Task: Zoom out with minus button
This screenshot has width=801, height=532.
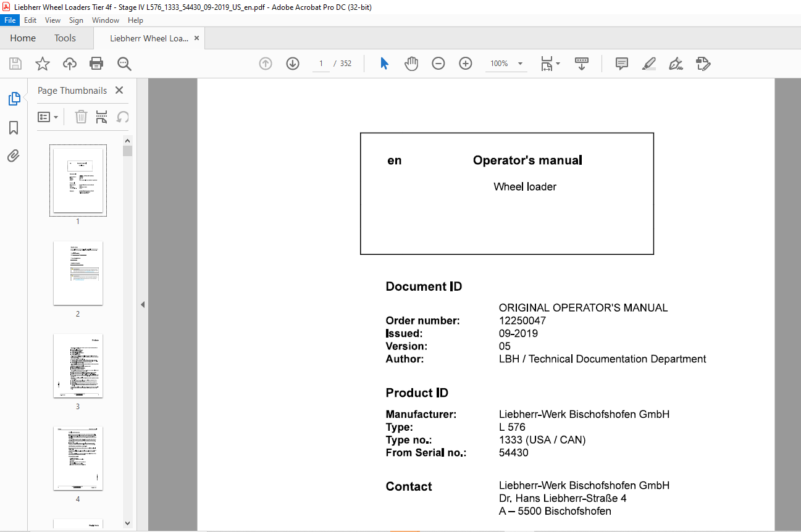Action: point(438,64)
